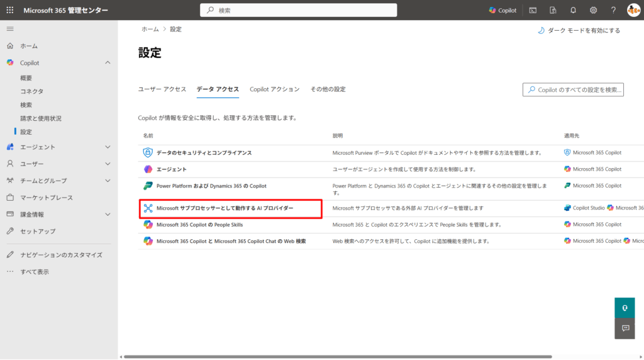Collapse the Copilot navigation section
The height and width of the screenshot is (360, 644).
(108, 63)
